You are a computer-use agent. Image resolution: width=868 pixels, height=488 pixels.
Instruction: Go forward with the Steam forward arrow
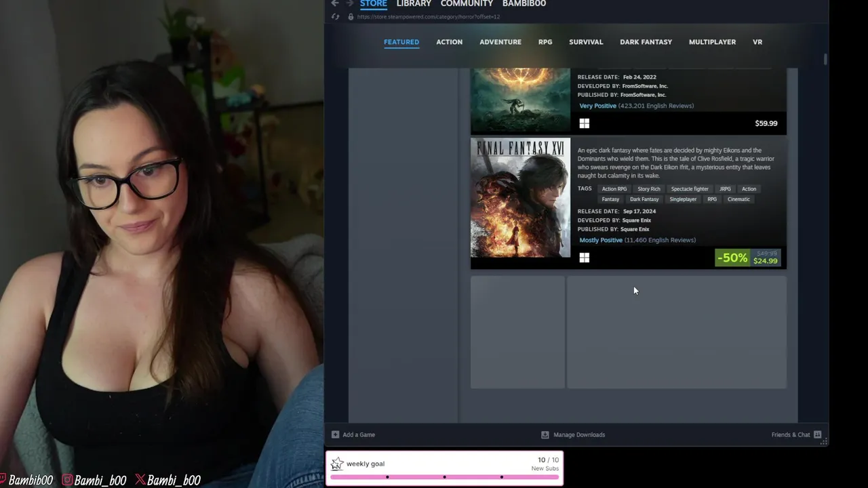point(350,3)
